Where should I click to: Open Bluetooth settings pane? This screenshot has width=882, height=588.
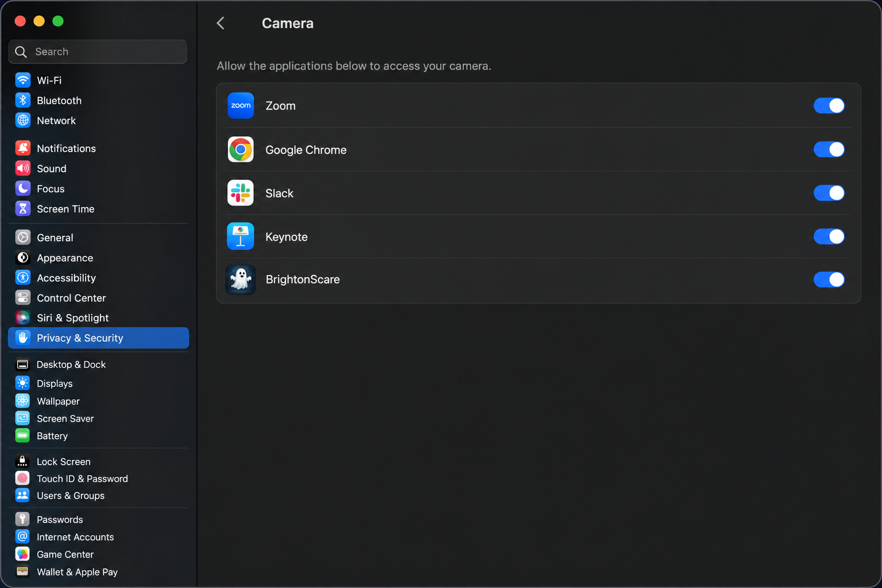click(98, 100)
